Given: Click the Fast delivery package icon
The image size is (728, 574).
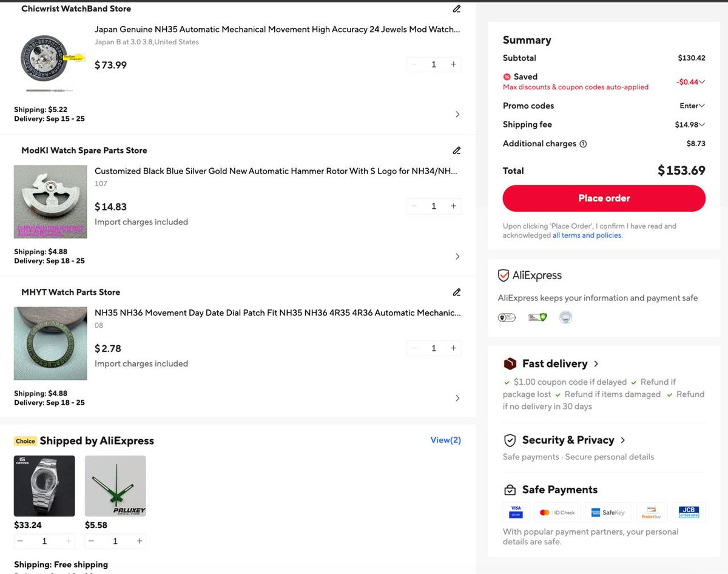Looking at the screenshot, I should pos(510,364).
